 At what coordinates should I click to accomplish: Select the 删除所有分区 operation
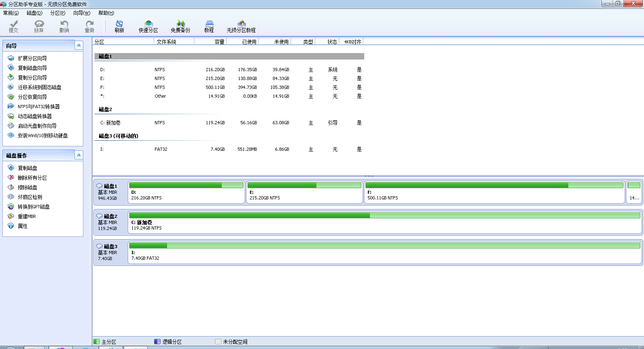point(32,178)
